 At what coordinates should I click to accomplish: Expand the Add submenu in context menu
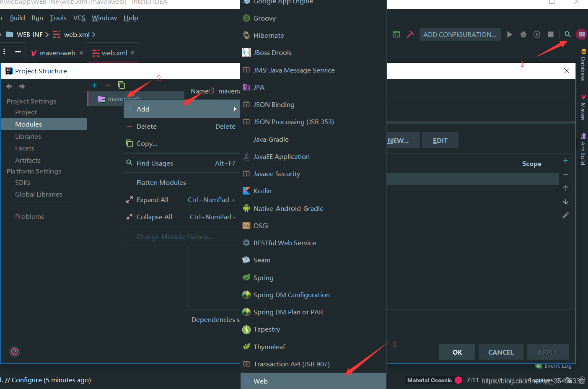[x=181, y=109]
